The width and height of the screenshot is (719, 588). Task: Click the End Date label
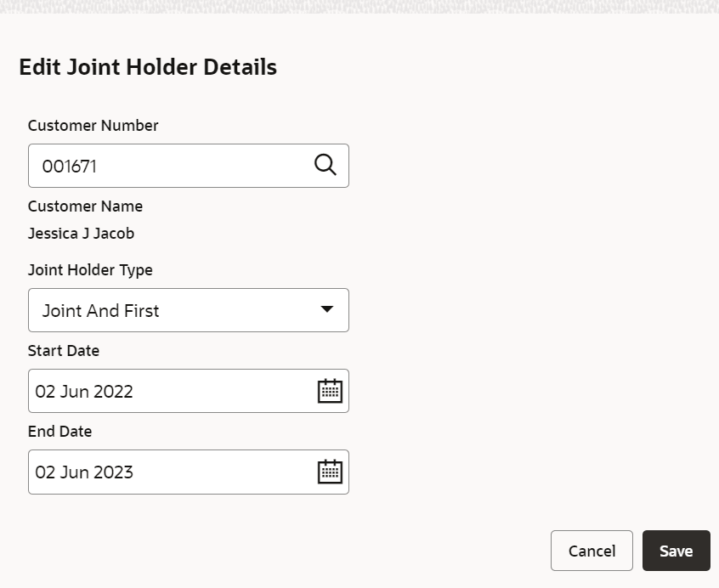pos(60,432)
